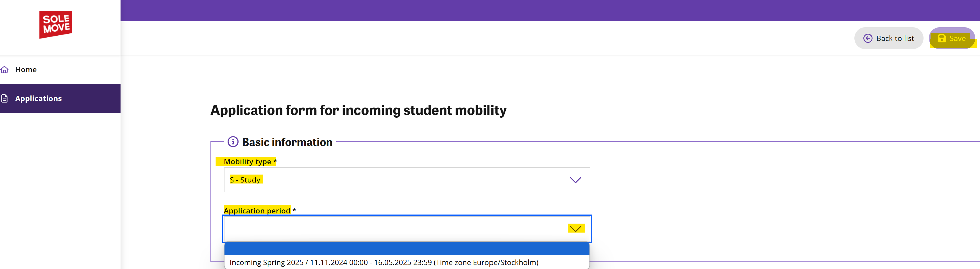The height and width of the screenshot is (269, 980).
Task: Click the back arrow circle icon
Action: point(868,38)
